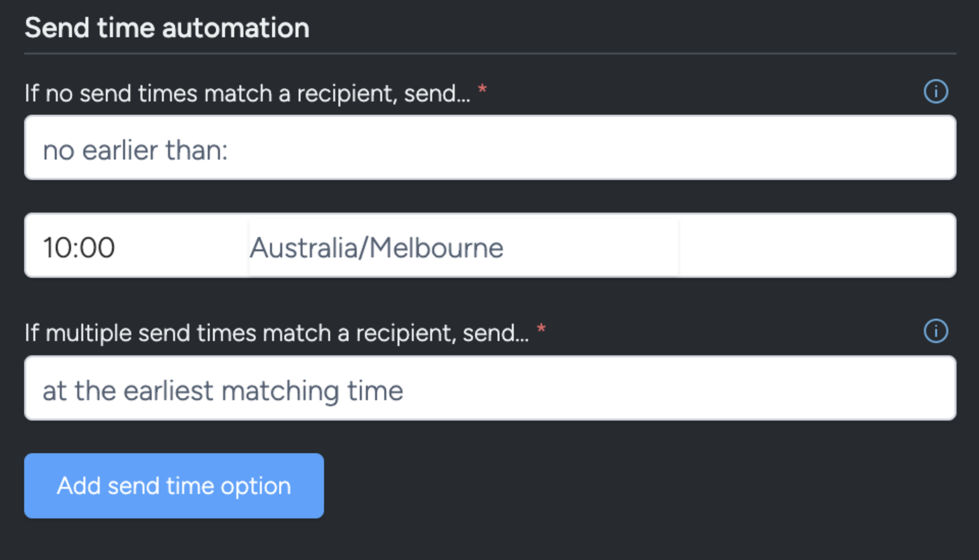The width and height of the screenshot is (979, 560).
Task: Click the info icon beside 'If multiple send times match'
Action: click(935, 331)
